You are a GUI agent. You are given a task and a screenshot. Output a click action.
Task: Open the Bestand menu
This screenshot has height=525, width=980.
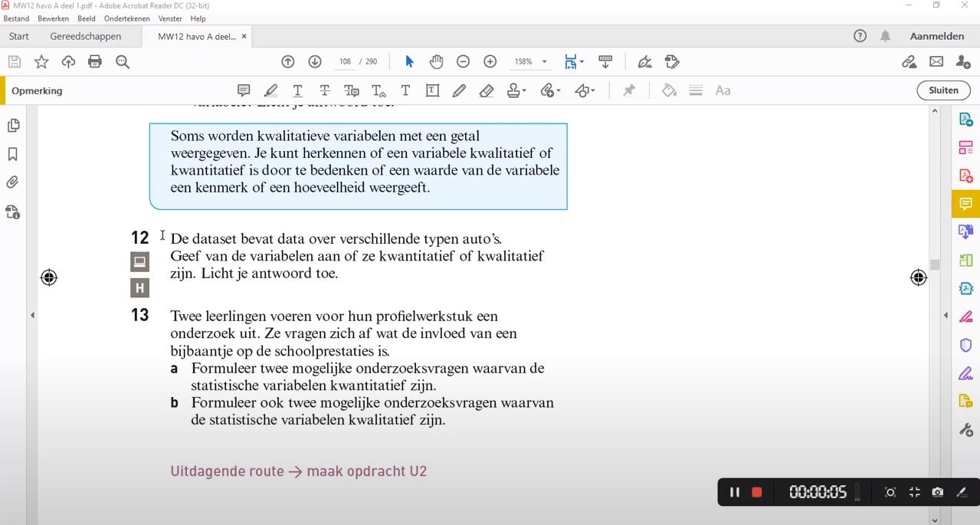16,18
